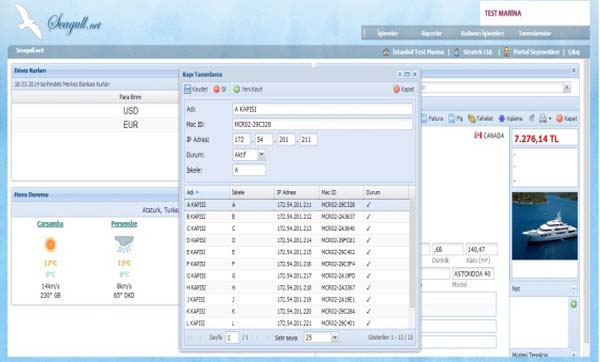600x362 pixels.
Task: Open the Satır sayısı 25 dropdown
Action: [334, 338]
